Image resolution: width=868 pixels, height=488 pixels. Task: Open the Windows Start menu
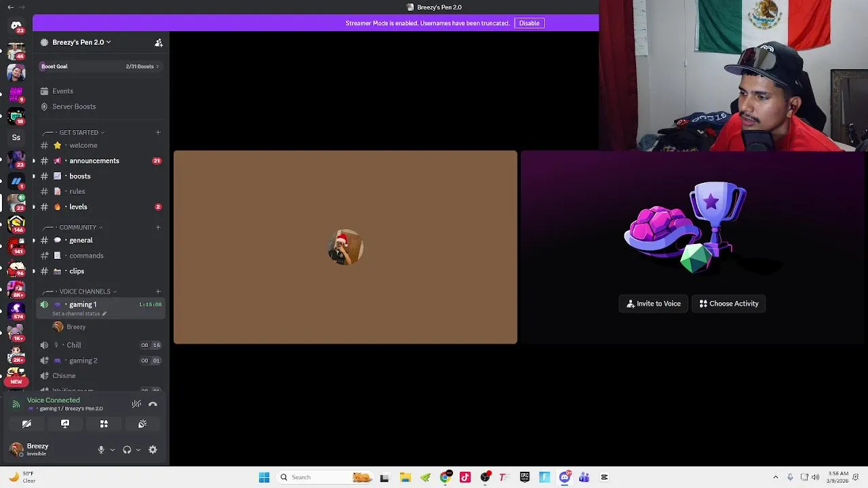click(x=264, y=477)
